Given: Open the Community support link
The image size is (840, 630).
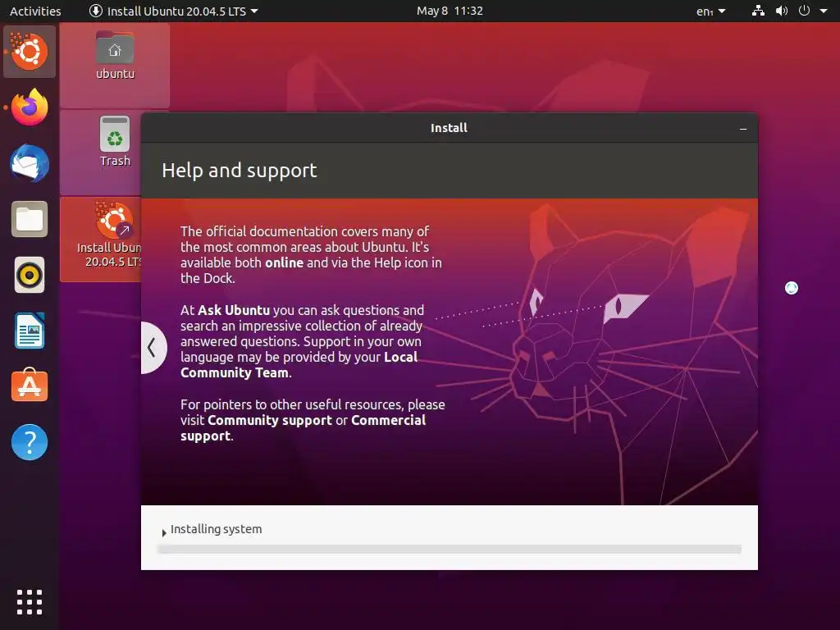Looking at the screenshot, I should 269,420.
